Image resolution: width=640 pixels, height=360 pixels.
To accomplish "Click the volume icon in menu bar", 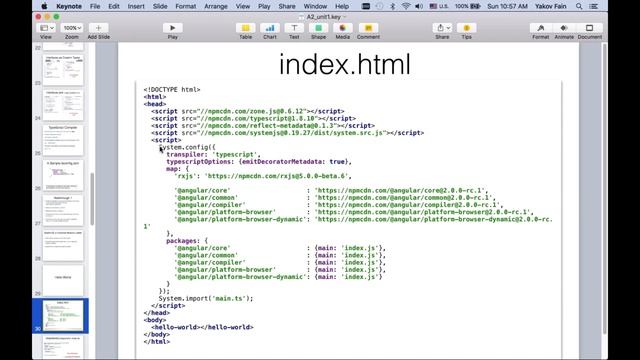I will tap(419, 6).
